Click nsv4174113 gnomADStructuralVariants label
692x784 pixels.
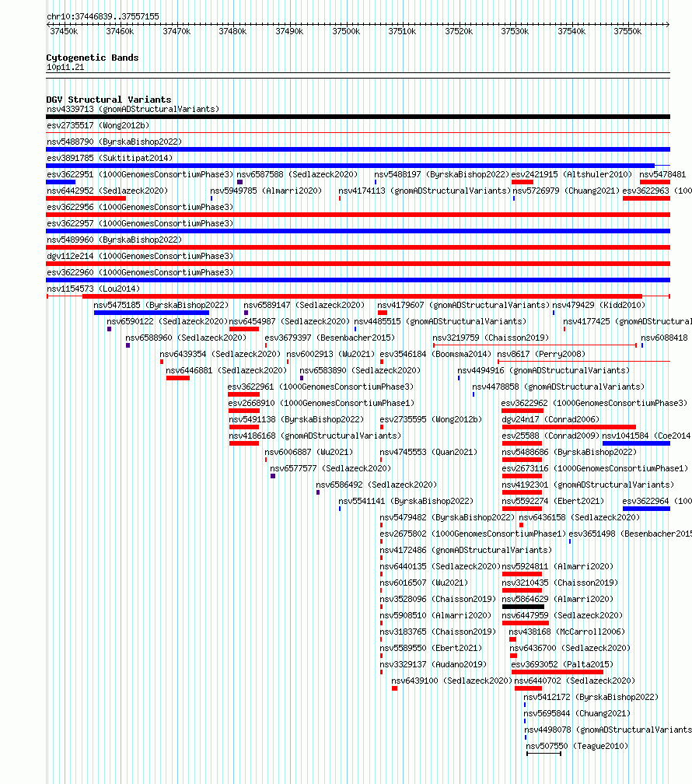tap(425, 191)
